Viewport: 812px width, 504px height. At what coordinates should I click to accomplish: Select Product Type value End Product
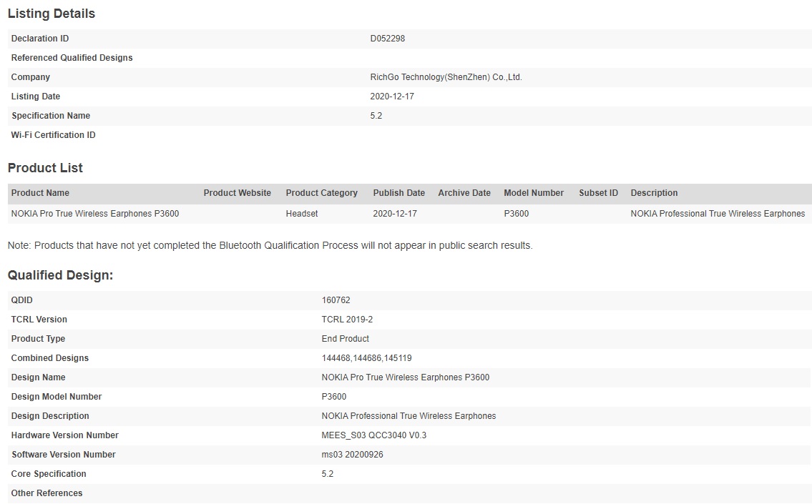pyautogui.click(x=346, y=339)
